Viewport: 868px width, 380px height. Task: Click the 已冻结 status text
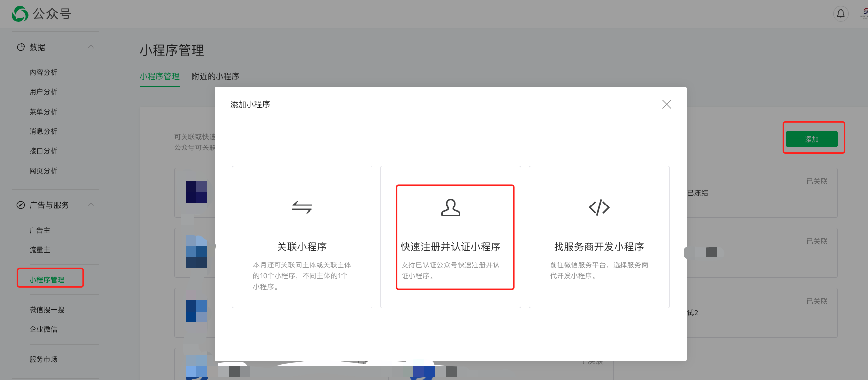pos(697,193)
